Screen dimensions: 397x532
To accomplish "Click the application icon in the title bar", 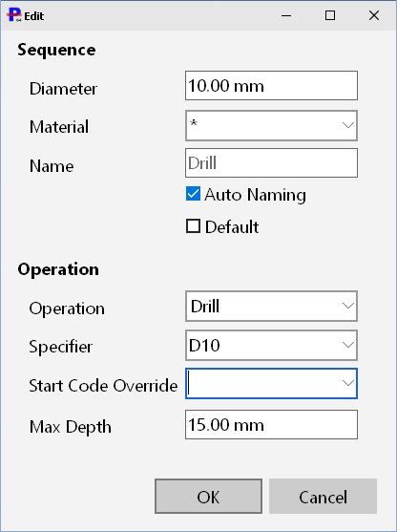I will point(14,15).
